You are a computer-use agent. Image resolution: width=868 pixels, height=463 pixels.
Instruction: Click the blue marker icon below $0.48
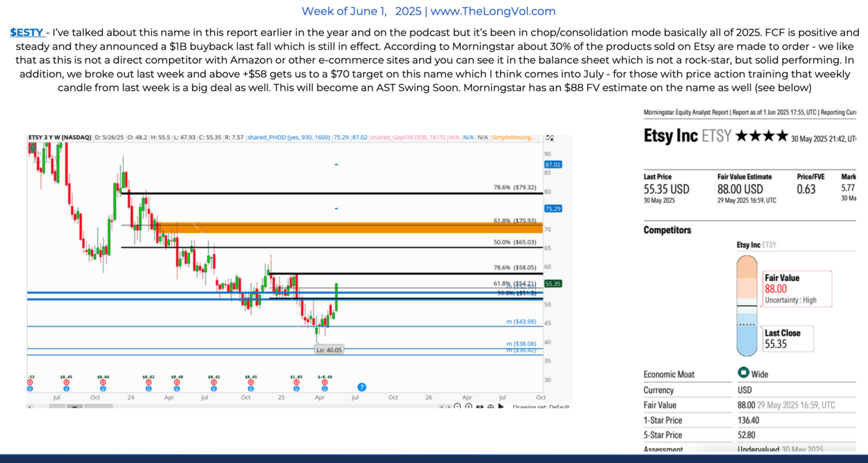click(177, 388)
